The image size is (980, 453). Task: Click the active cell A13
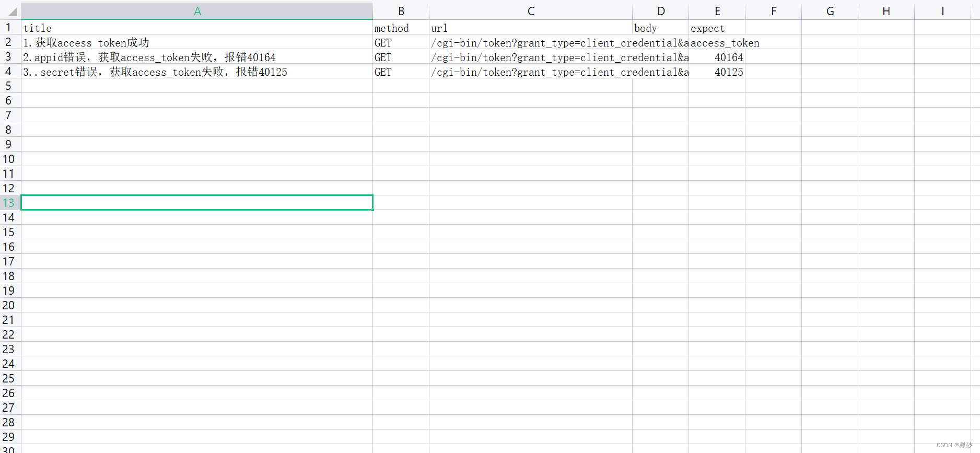tap(197, 203)
